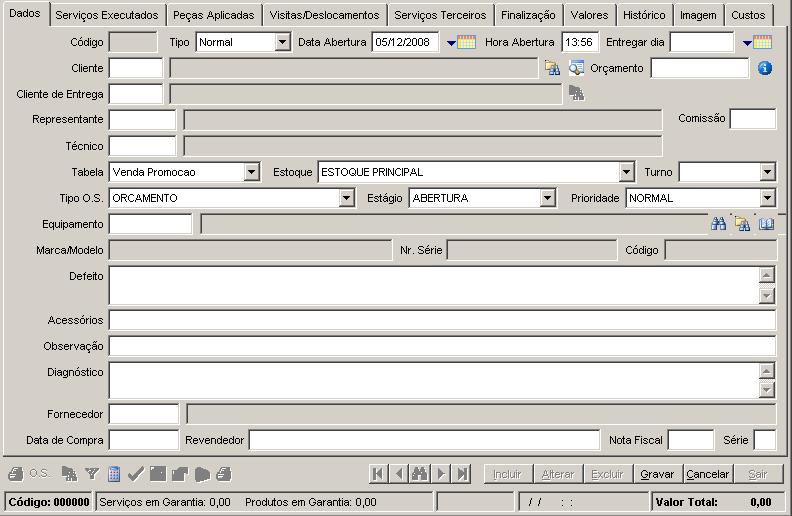Select the Dados tab
The image size is (792, 516).
click(x=25, y=13)
